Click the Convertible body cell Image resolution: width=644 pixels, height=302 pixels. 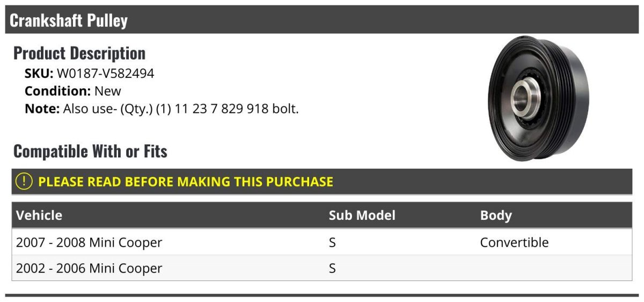(x=514, y=242)
